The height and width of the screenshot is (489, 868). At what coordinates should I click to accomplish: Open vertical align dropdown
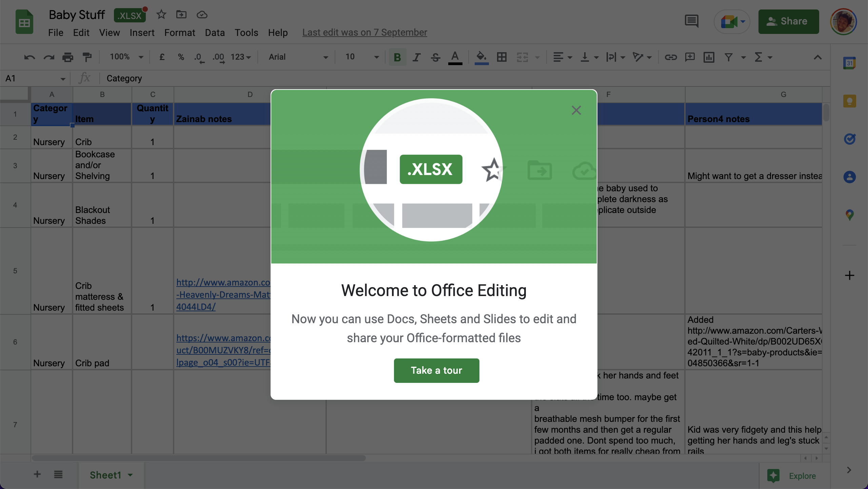point(589,57)
